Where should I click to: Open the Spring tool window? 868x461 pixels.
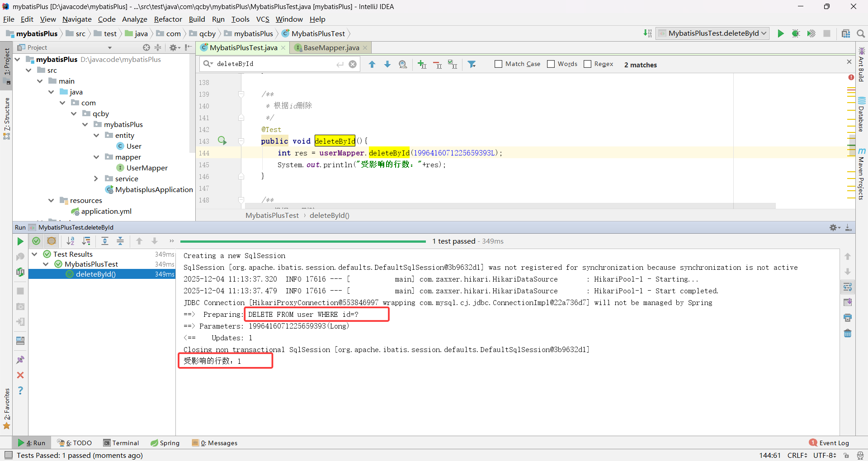click(165, 443)
